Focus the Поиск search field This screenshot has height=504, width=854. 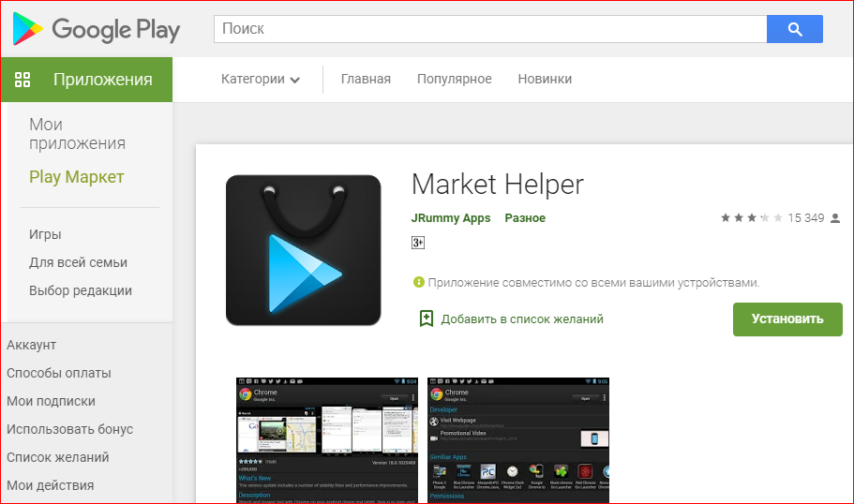coord(490,29)
